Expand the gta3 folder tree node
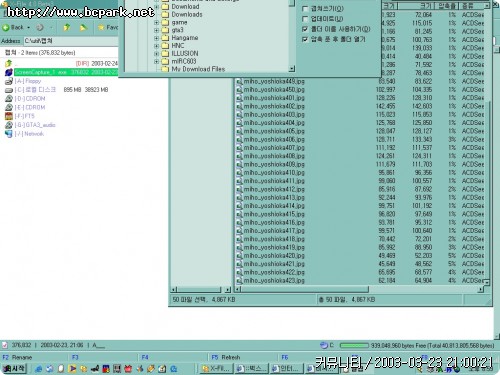This screenshot has width=500, height=375. [156, 30]
